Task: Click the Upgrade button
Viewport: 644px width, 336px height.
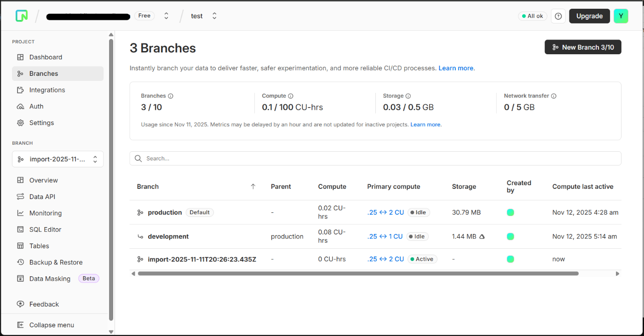Action: [x=589, y=16]
